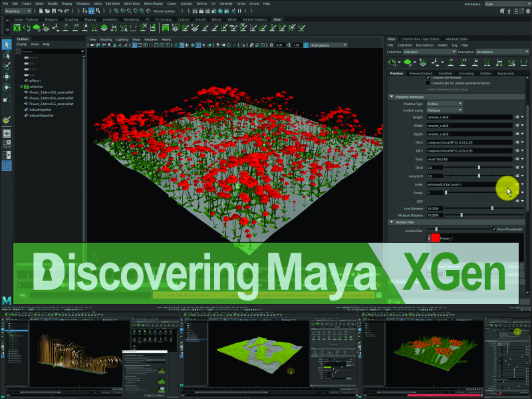Click the lock guide icon in XGen panel
The image size is (532, 399).
coord(475,63)
